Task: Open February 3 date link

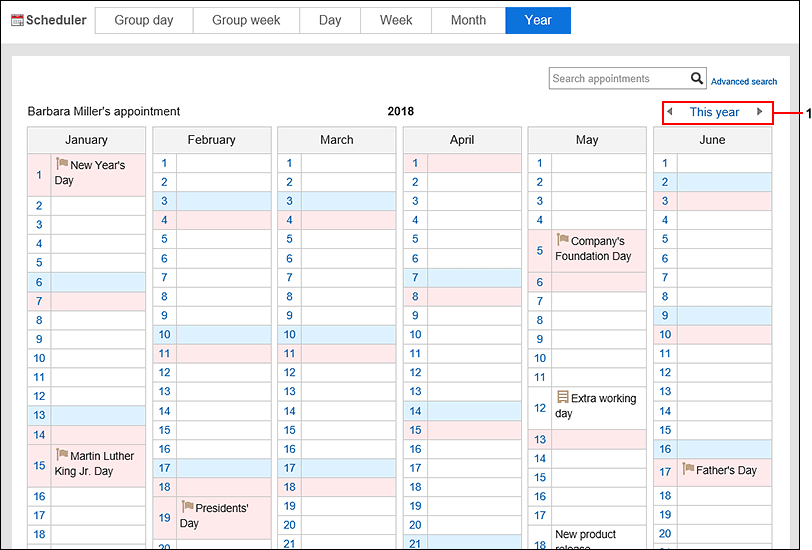Action: [x=164, y=200]
